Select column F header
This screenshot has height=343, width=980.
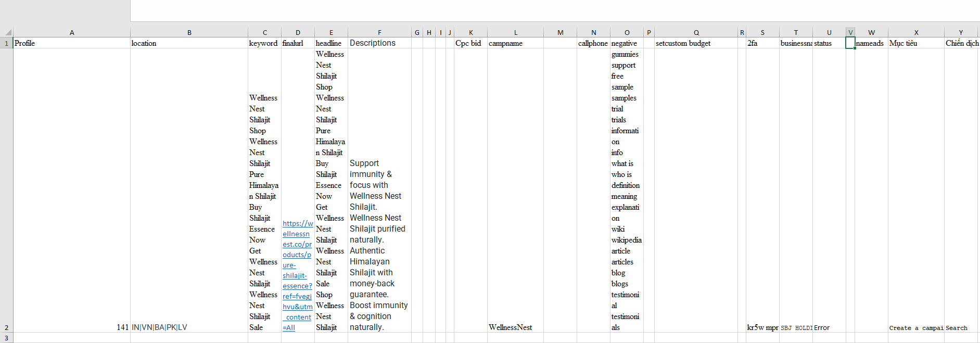point(379,32)
